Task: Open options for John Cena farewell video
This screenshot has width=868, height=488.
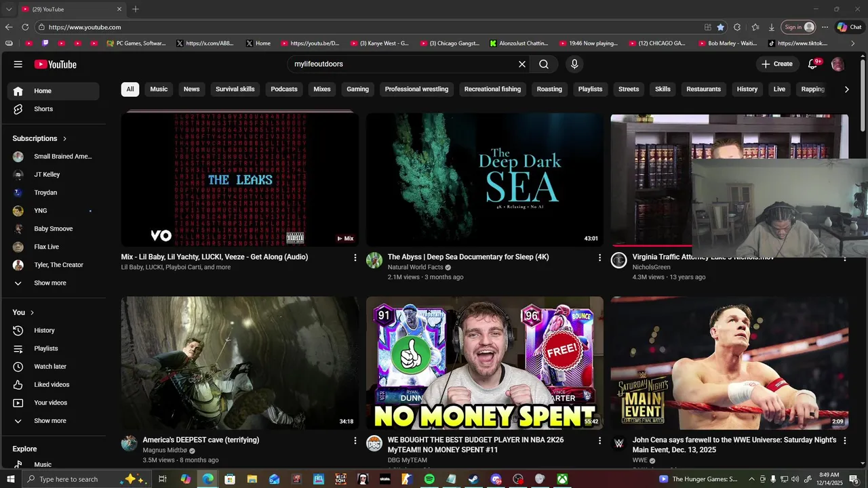Action: tap(844, 441)
